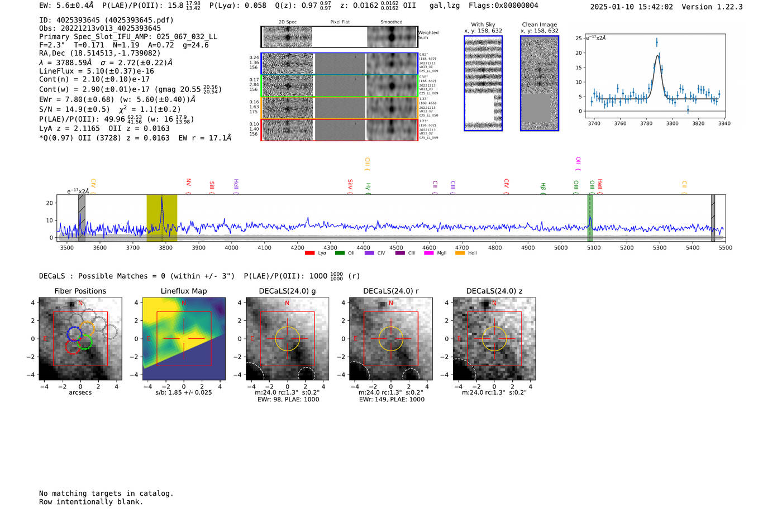Click the hatched gray band near 5460Å
This screenshot has height=532, width=782.
pyautogui.click(x=713, y=218)
